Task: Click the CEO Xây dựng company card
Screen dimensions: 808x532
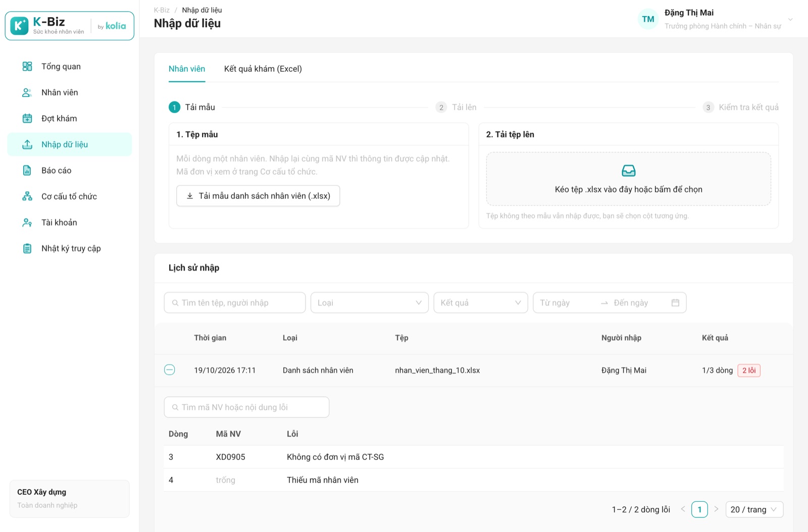Action: tap(70, 499)
